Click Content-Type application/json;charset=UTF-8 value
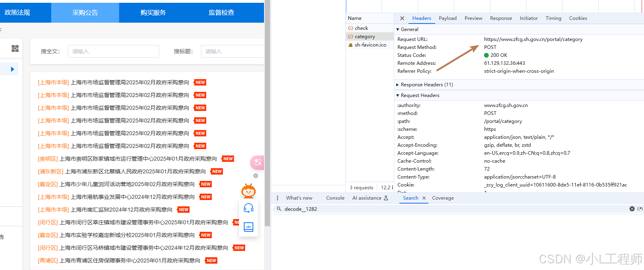 point(520,177)
